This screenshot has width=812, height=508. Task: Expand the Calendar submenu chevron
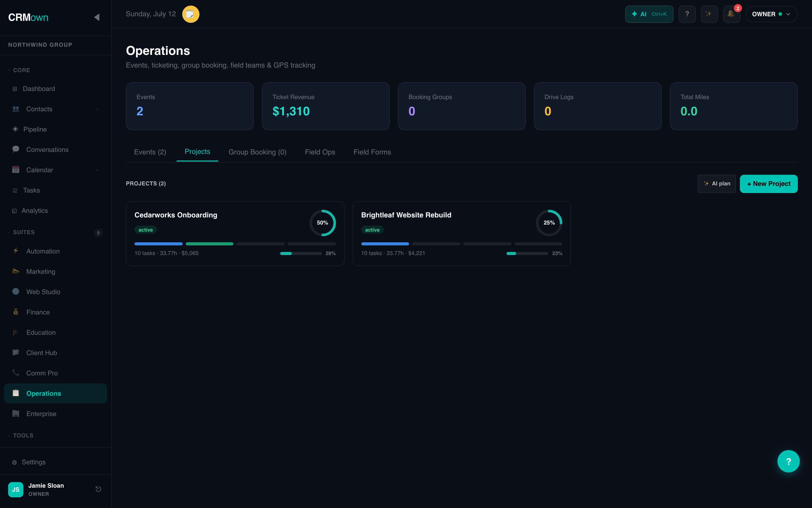click(x=97, y=170)
